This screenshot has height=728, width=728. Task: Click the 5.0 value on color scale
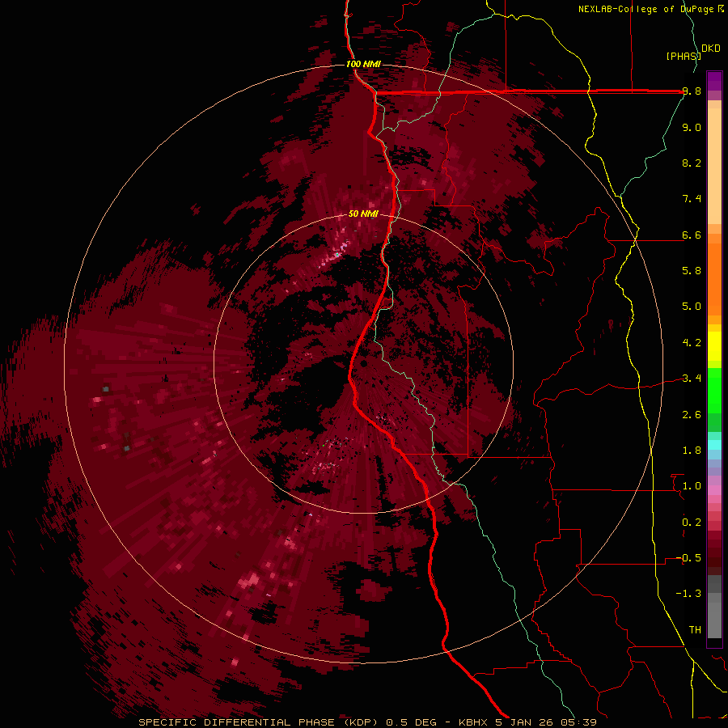tap(692, 307)
